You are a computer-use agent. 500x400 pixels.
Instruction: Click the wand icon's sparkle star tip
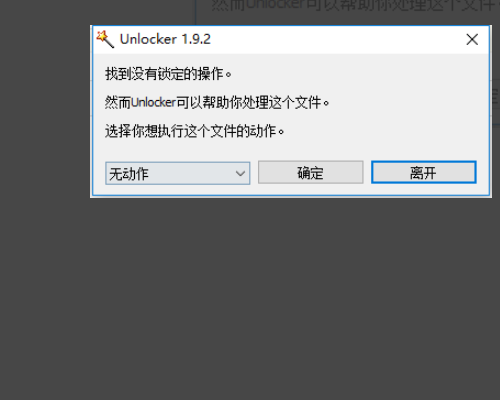(x=101, y=35)
